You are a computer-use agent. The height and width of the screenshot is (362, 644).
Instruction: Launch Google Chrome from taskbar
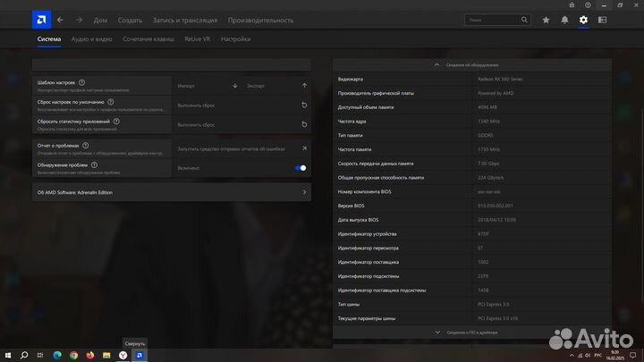click(73, 356)
